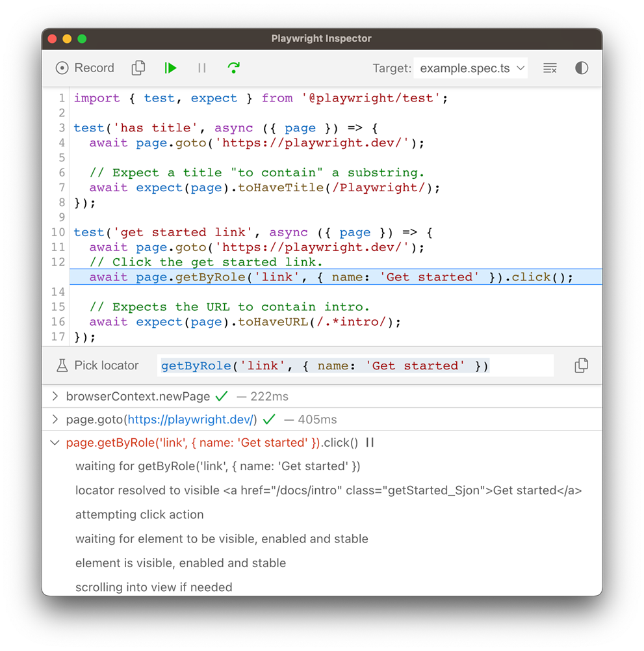Click the comment "// Click the get started link."
The width and height of the screenshot is (644, 651).
tap(206, 262)
